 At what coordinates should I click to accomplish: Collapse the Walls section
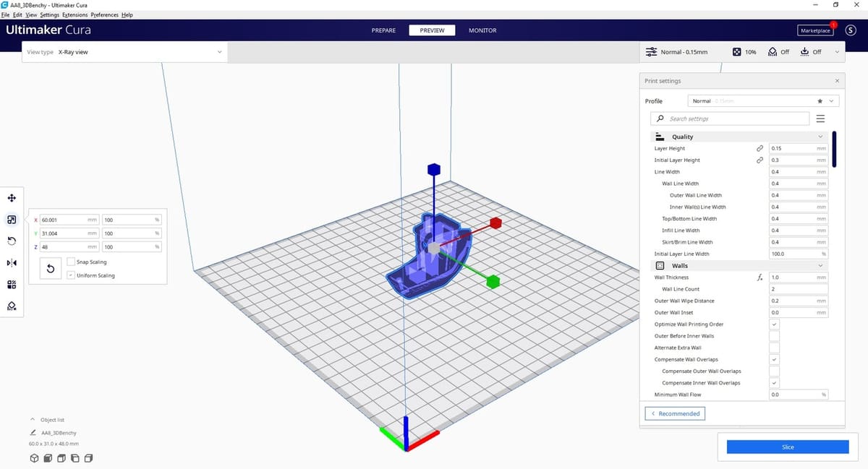click(820, 266)
